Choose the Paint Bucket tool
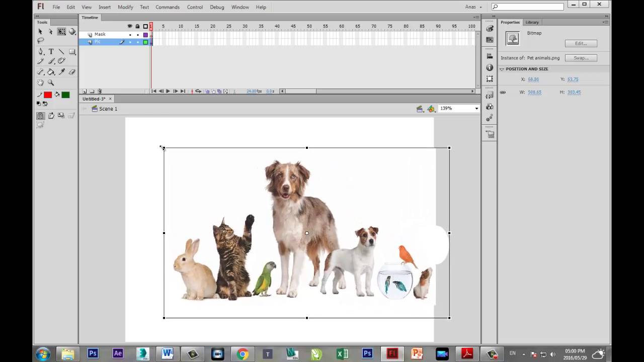Viewport: 644px width, 362px height. pos(51,72)
